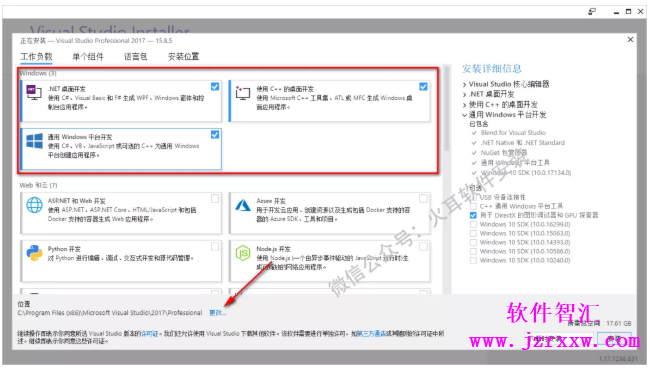Viewport: 650px width, 368px height.
Task: Click the .NET Native 和 .NET Standard item
Action: pos(522,143)
